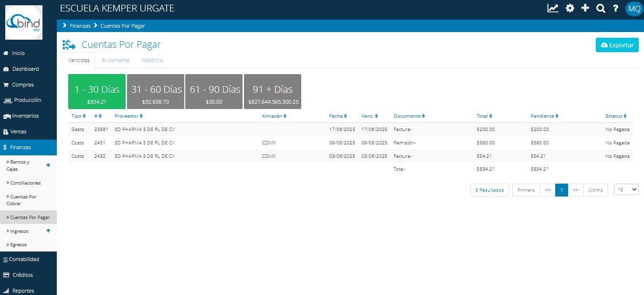Add new item beside Bancos y Cajas
This screenshot has height=295, width=644.
point(48,165)
